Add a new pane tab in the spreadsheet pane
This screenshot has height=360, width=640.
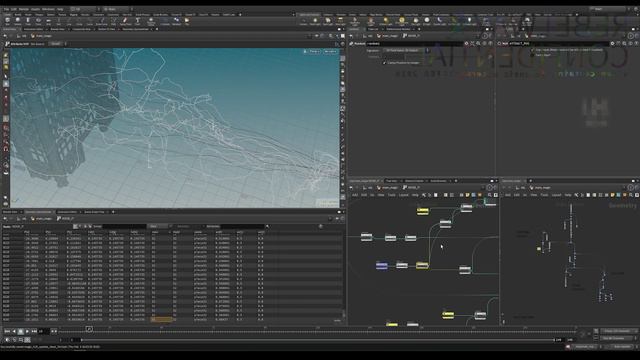pyautogui.click(x=113, y=212)
